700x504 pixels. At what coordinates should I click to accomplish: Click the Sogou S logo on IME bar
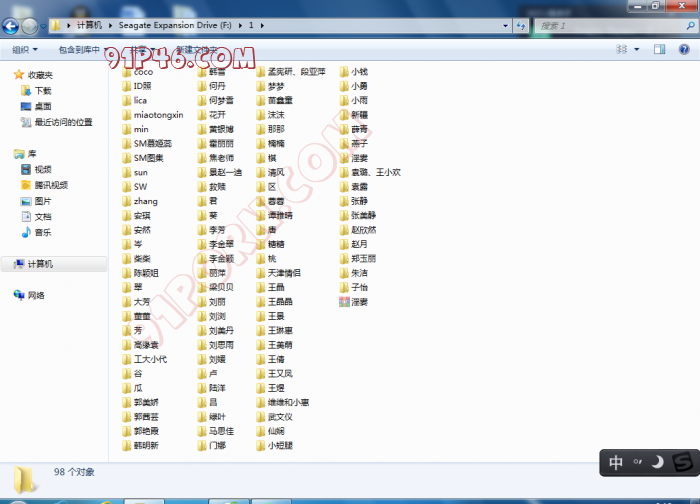683,463
